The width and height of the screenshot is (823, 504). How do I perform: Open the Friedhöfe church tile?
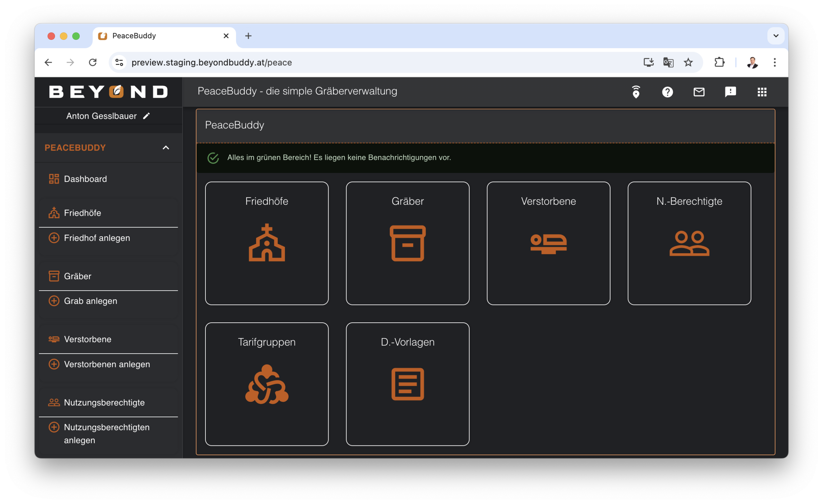click(267, 243)
